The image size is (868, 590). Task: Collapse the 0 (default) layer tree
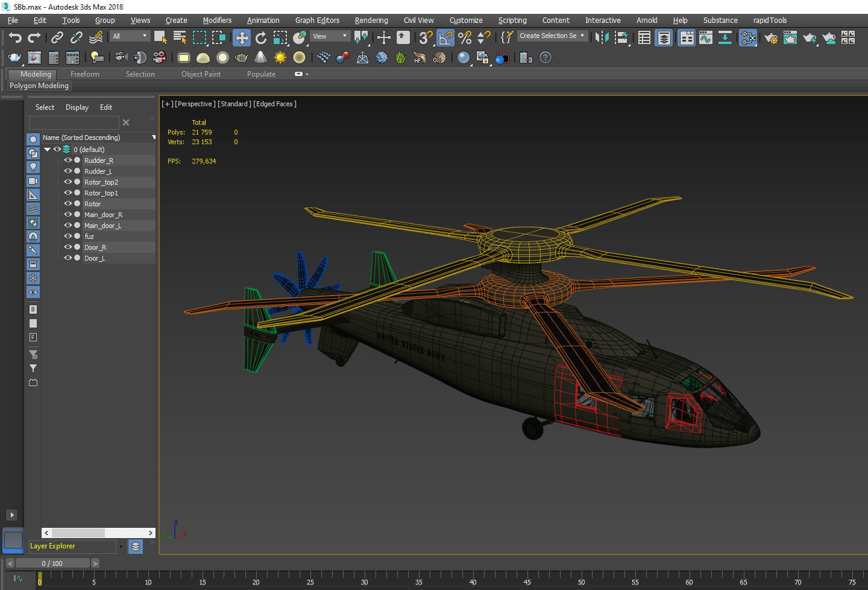coord(47,149)
